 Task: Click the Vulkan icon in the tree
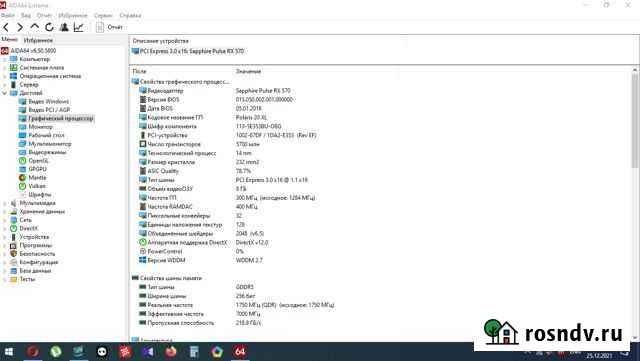pyautogui.click(x=22, y=186)
